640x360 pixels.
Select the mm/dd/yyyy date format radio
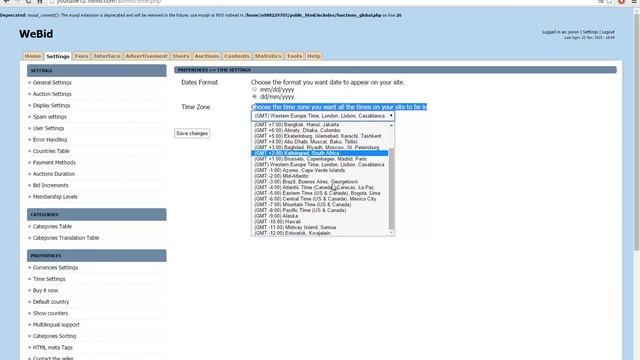coord(255,89)
